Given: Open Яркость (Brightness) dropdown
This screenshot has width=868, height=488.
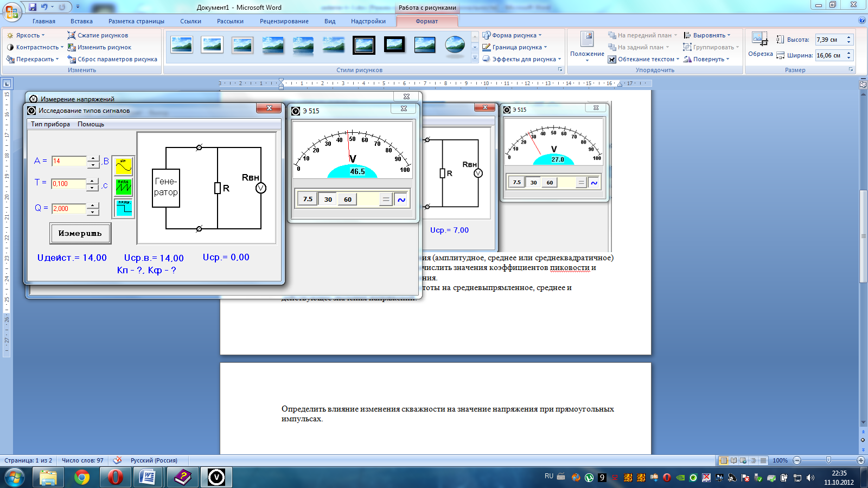Looking at the screenshot, I should click(25, 35).
